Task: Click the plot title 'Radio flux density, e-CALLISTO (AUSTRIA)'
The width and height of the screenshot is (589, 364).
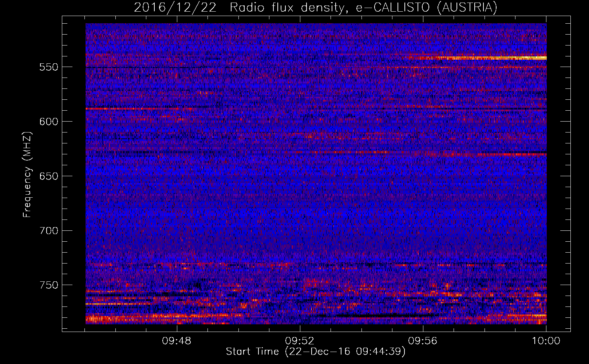Action: [x=363, y=7]
